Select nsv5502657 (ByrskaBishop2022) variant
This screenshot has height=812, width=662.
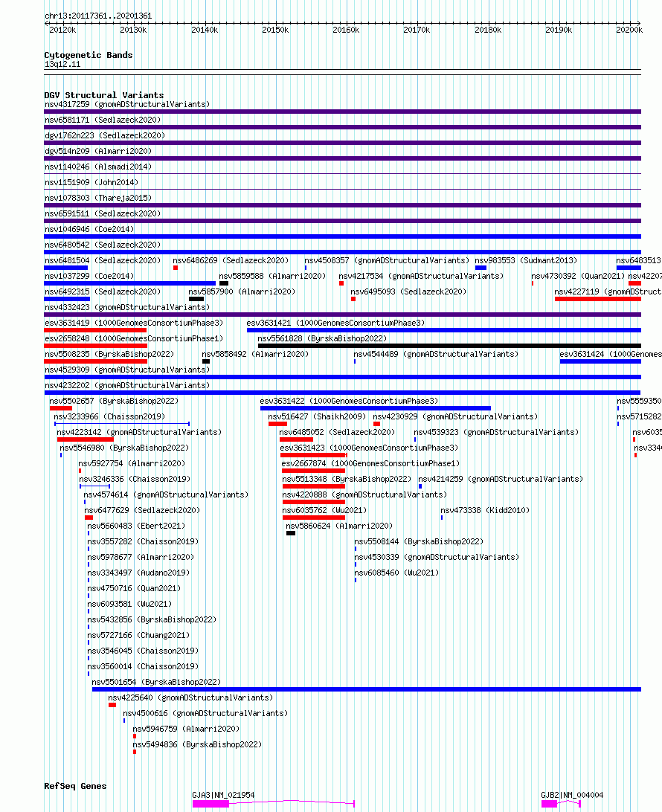tap(114, 401)
